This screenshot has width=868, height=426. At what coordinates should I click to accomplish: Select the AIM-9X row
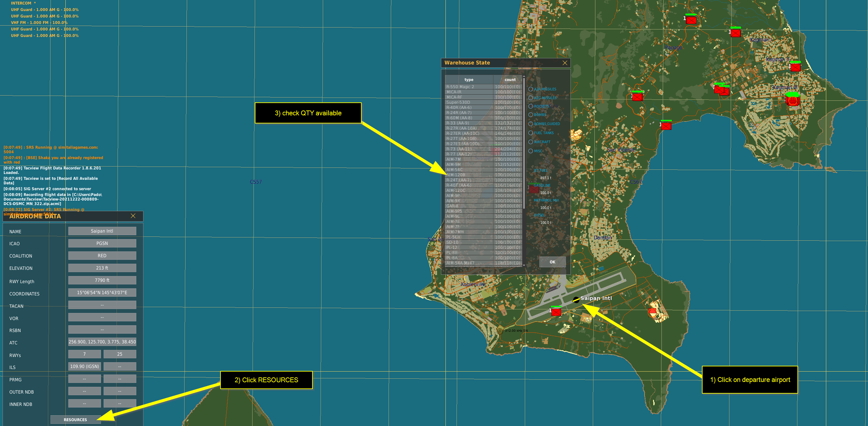(483, 201)
